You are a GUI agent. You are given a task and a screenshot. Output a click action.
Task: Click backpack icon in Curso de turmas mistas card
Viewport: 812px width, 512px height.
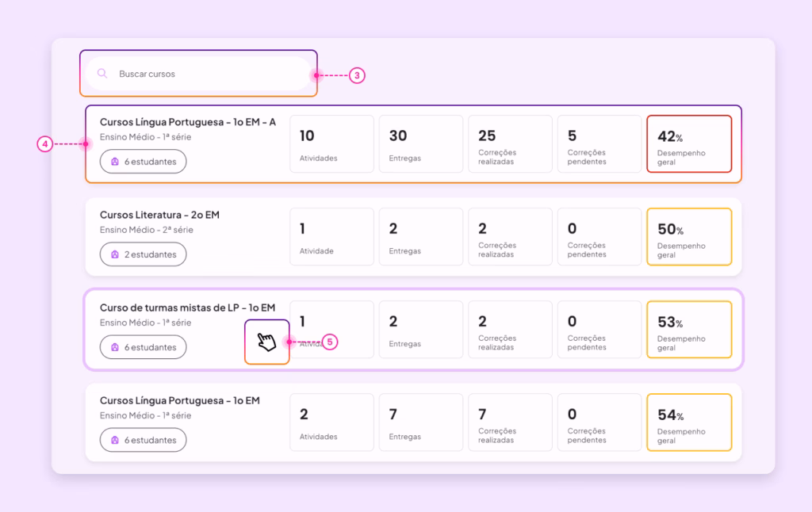point(115,347)
